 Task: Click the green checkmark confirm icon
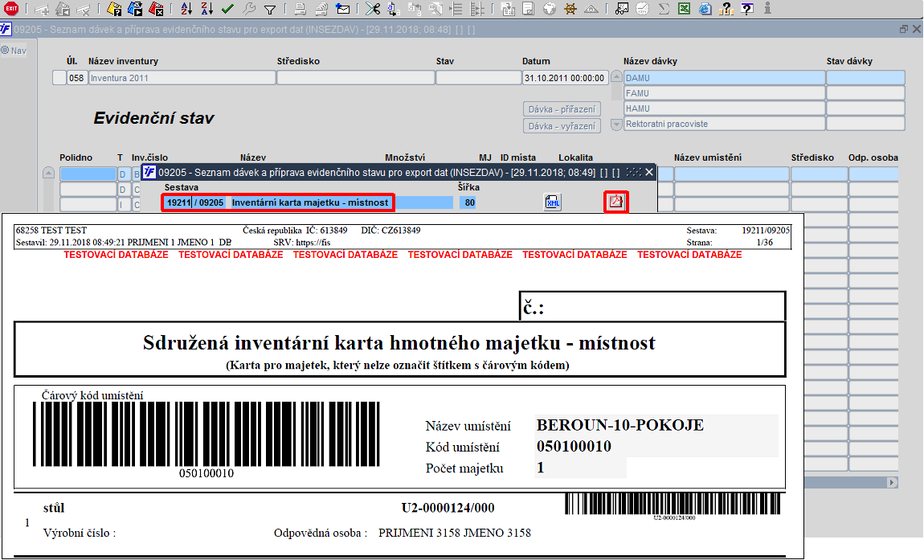point(227,10)
